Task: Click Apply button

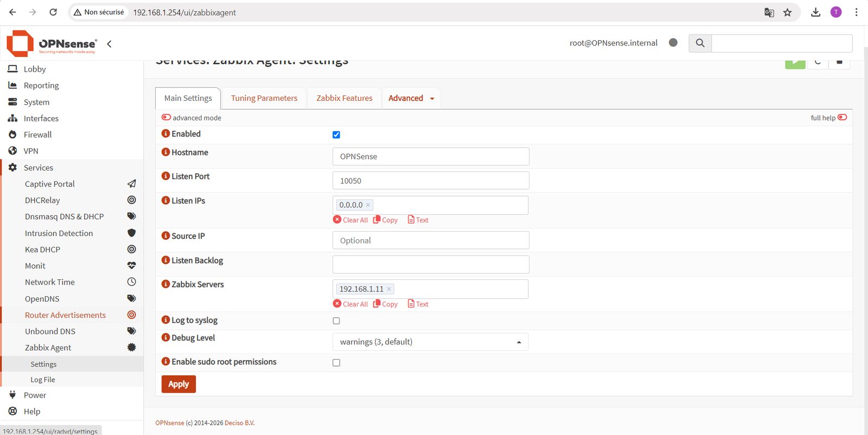Action: (x=178, y=384)
